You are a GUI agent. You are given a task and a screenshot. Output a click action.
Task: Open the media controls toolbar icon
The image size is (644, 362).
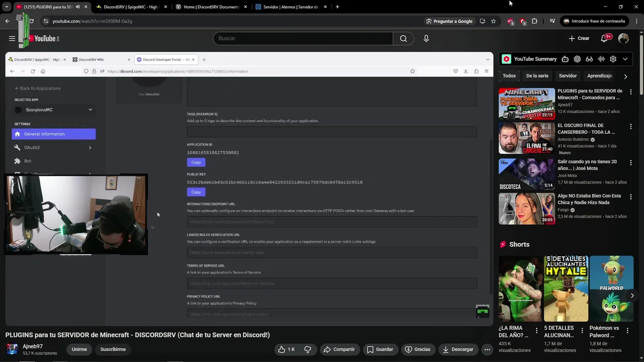pyautogui.click(x=552, y=21)
